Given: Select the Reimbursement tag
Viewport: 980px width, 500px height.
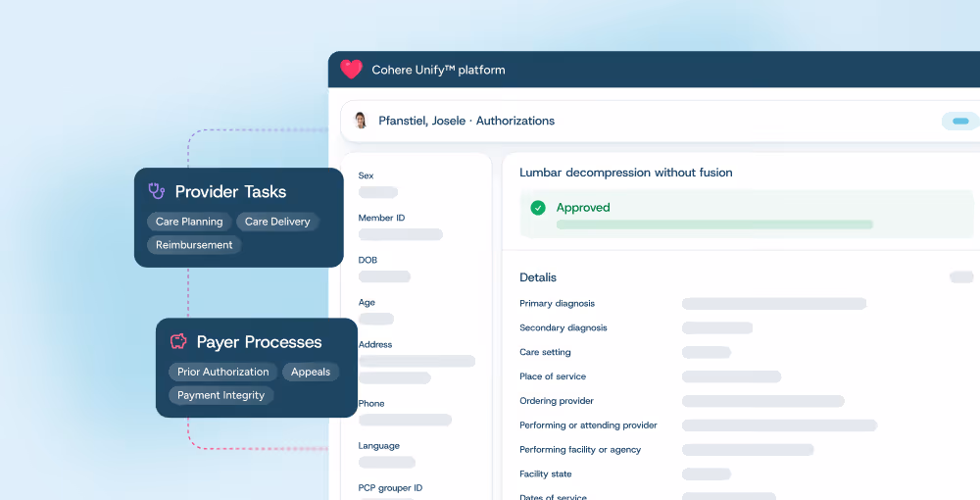Looking at the screenshot, I should 194,245.
